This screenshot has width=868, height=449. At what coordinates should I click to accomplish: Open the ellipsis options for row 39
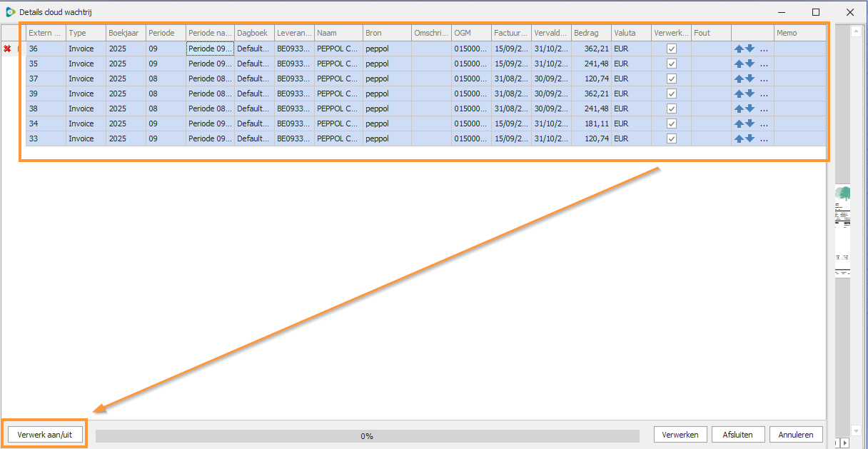pos(764,94)
